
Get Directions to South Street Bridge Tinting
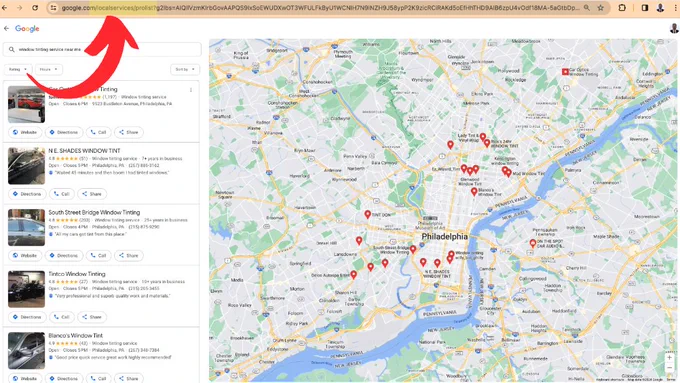click(64, 255)
